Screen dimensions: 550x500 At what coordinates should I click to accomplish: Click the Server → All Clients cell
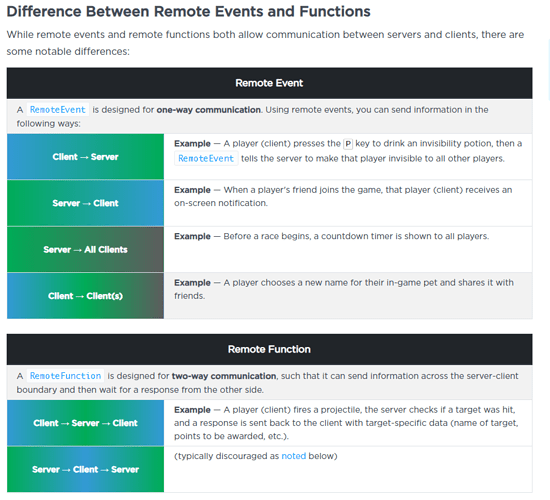(x=85, y=249)
